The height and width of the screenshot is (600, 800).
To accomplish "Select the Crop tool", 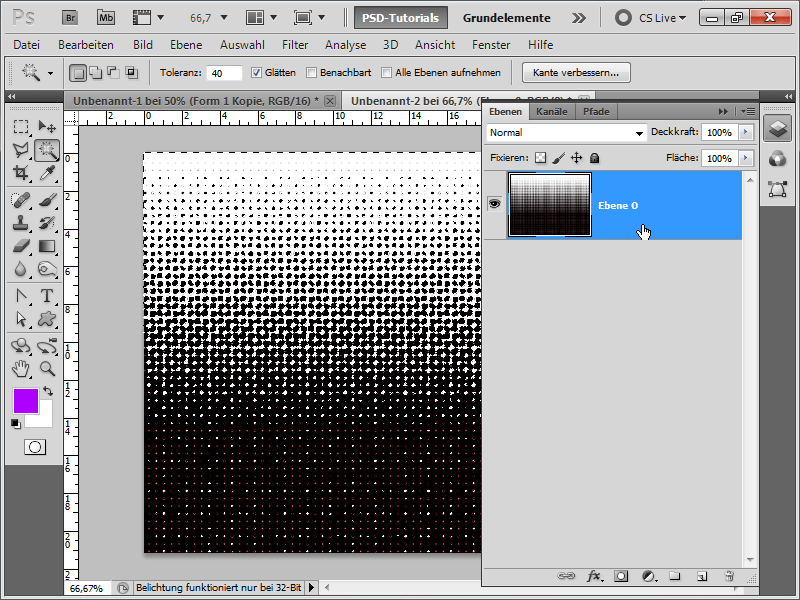I will point(21,173).
